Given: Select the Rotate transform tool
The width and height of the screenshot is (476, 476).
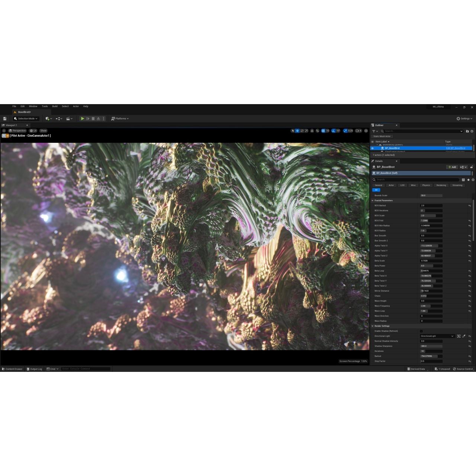Looking at the screenshot, I should tap(302, 131).
